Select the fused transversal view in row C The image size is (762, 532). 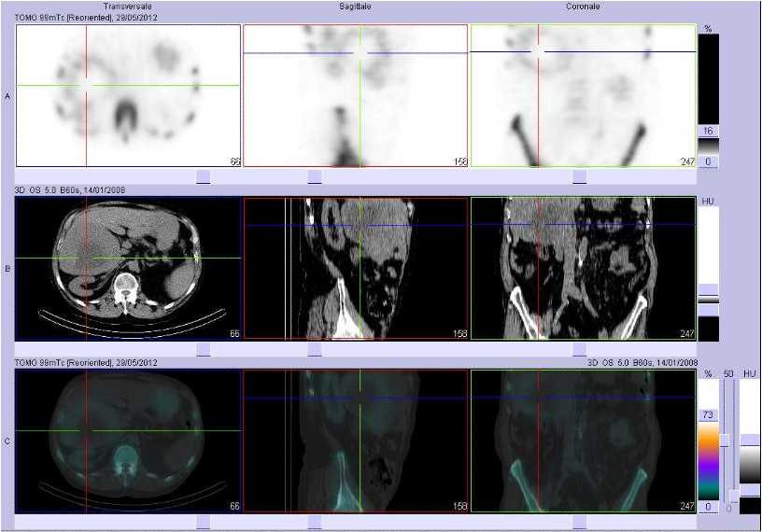128,441
